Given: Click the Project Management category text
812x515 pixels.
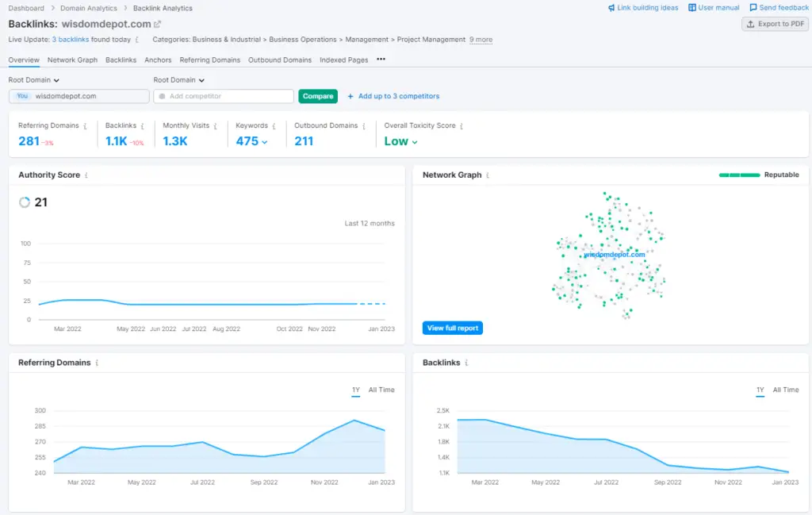Looking at the screenshot, I should pos(431,40).
